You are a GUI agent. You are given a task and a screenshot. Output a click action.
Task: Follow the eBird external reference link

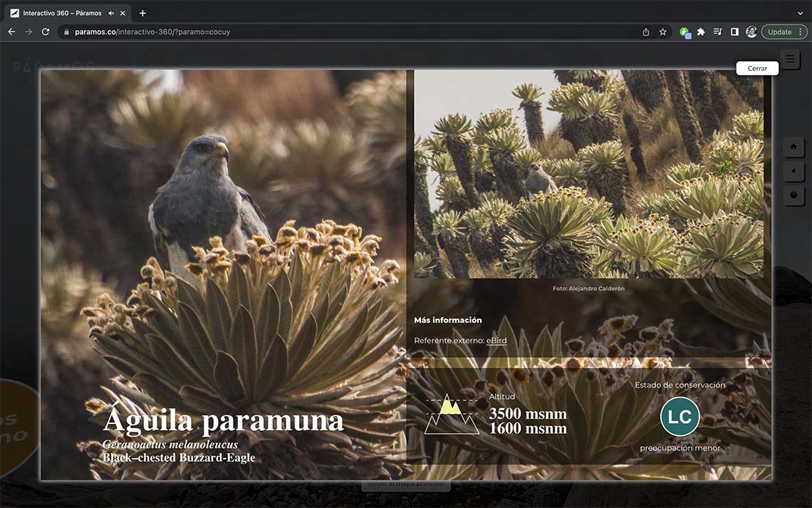496,341
